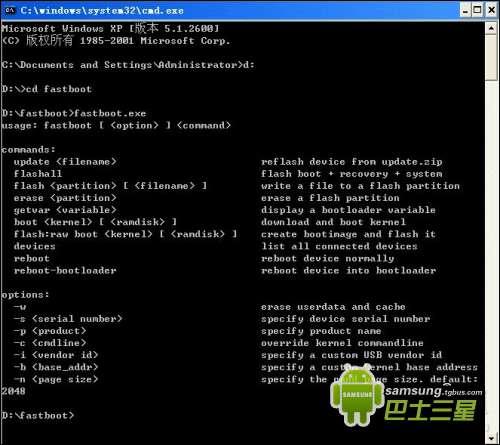Click the empty scrollbar track below thumb
The width and height of the screenshot is (500, 445).
491,256
